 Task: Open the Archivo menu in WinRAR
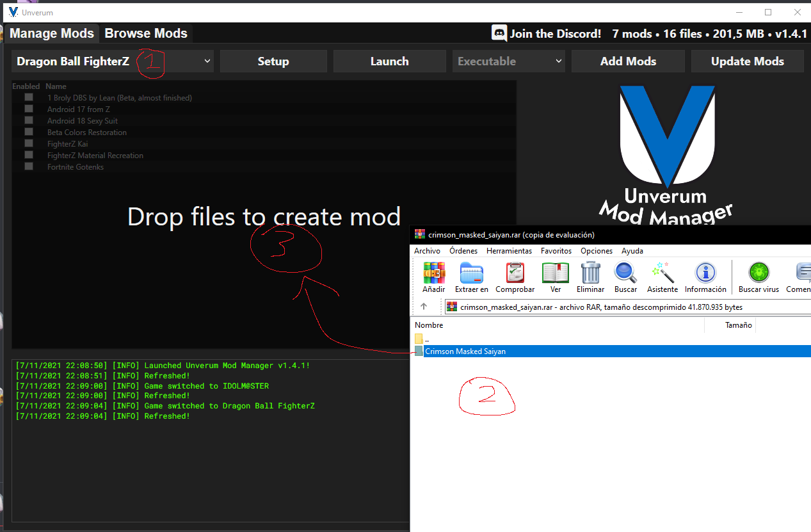pyautogui.click(x=427, y=251)
